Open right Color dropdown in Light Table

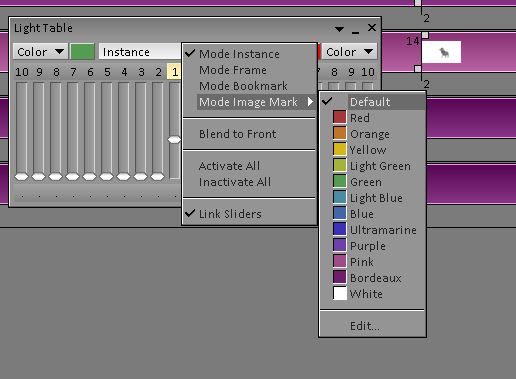349,52
